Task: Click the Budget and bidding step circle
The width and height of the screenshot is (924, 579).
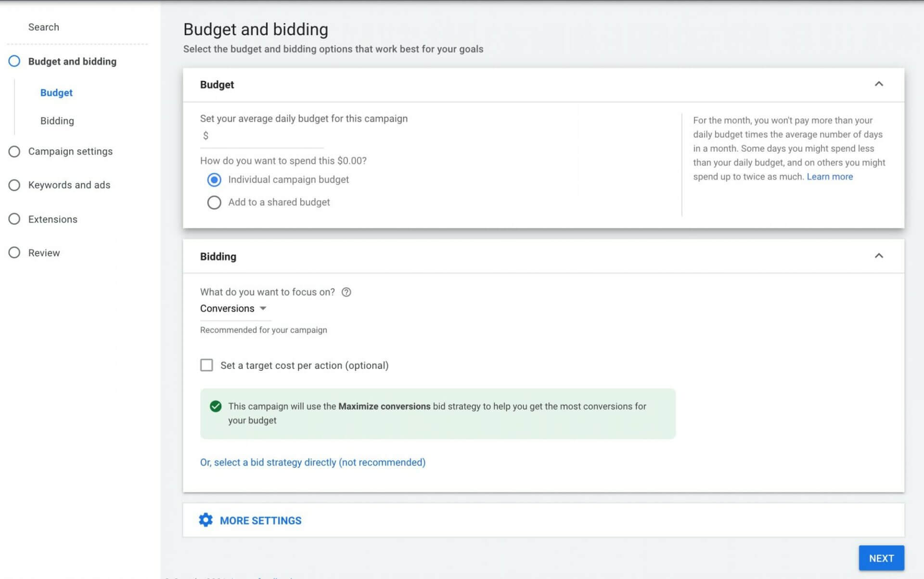Action: pyautogui.click(x=14, y=61)
